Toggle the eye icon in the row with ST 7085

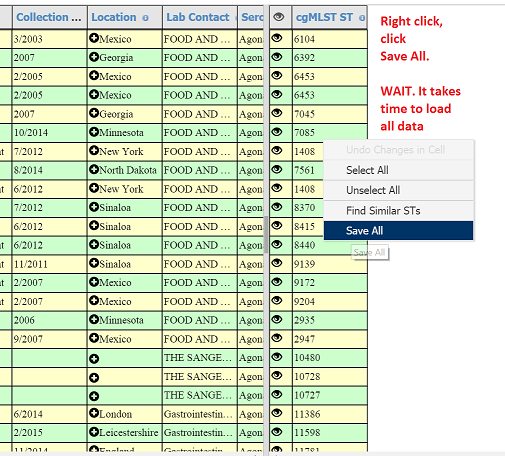click(x=277, y=132)
